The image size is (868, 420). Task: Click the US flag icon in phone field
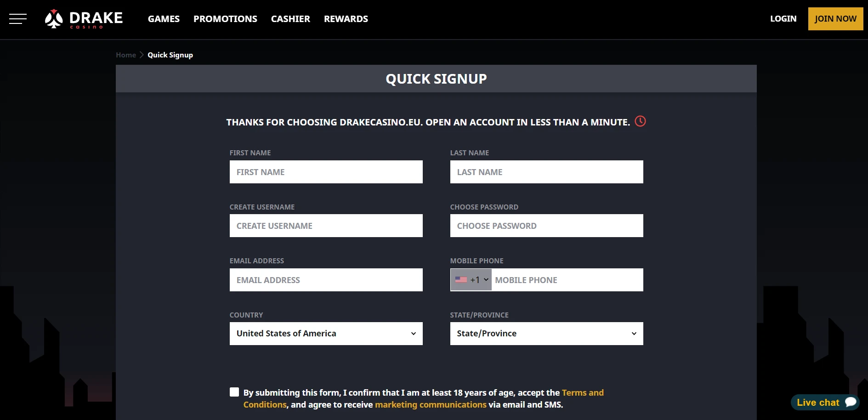(x=461, y=280)
